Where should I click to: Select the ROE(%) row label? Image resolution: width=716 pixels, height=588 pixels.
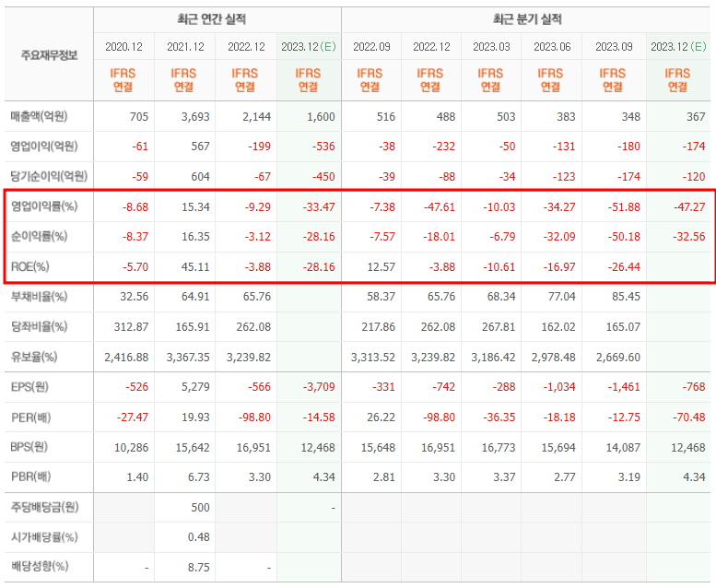coord(30,267)
